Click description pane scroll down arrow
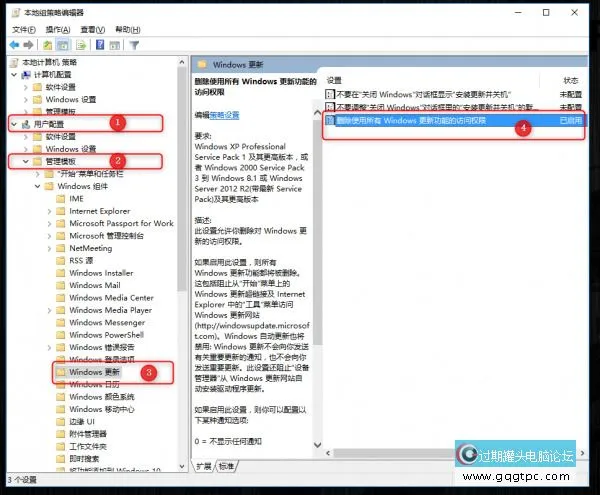 pyautogui.click(x=317, y=445)
